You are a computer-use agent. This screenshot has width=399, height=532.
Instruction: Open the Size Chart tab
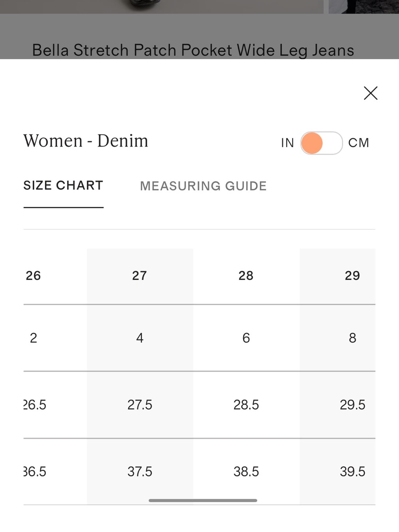pyautogui.click(x=63, y=186)
